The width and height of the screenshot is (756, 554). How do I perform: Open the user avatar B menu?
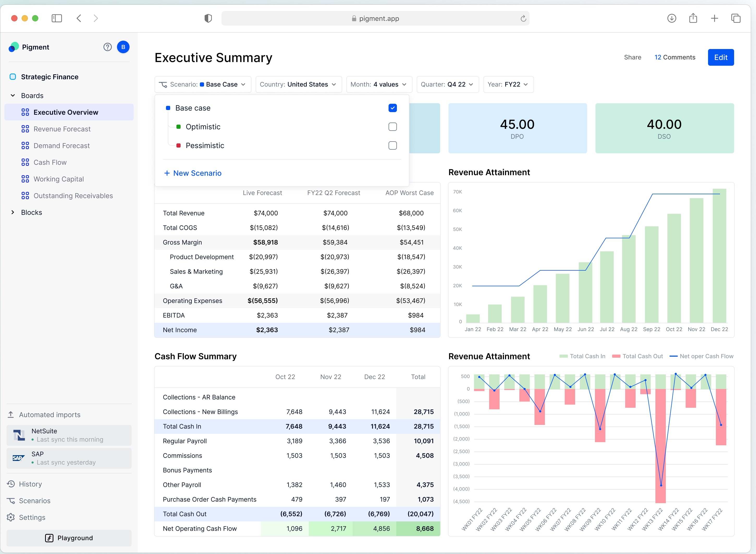click(x=123, y=47)
